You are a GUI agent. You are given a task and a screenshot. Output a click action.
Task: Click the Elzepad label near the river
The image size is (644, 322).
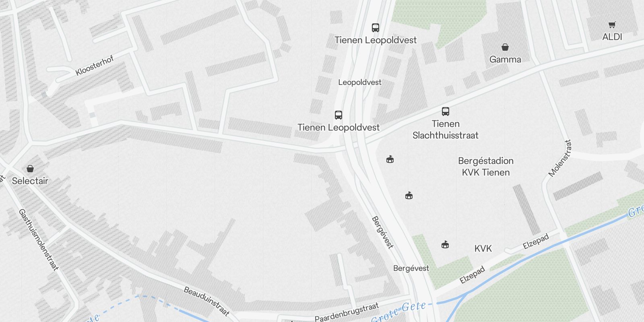pyautogui.click(x=473, y=275)
